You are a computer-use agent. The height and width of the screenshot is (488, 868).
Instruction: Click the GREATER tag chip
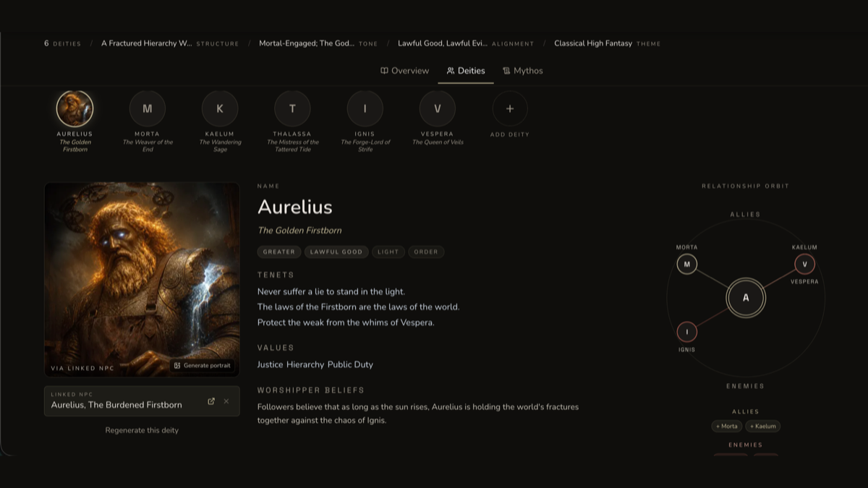click(x=279, y=252)
